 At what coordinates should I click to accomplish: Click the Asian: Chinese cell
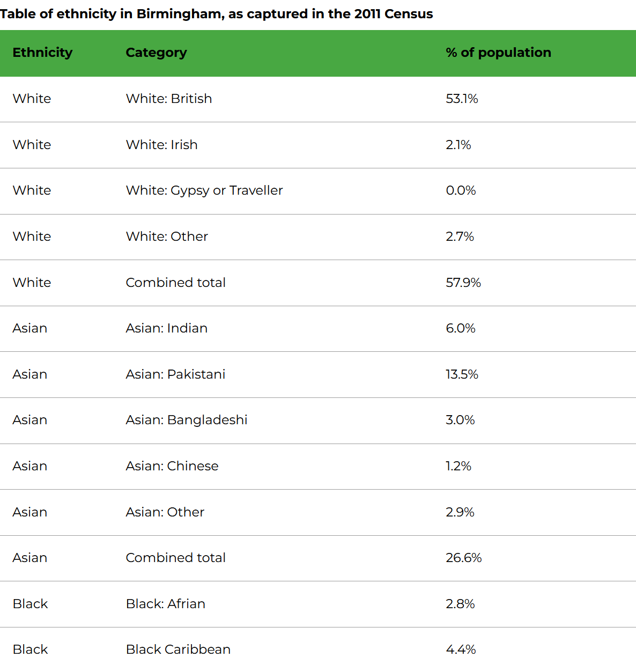point(172,466)
